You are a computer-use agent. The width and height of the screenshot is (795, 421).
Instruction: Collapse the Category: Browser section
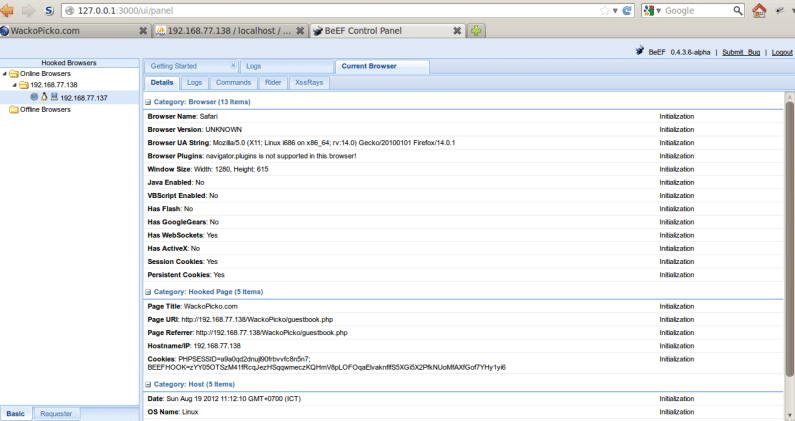(x=149, y=102)
